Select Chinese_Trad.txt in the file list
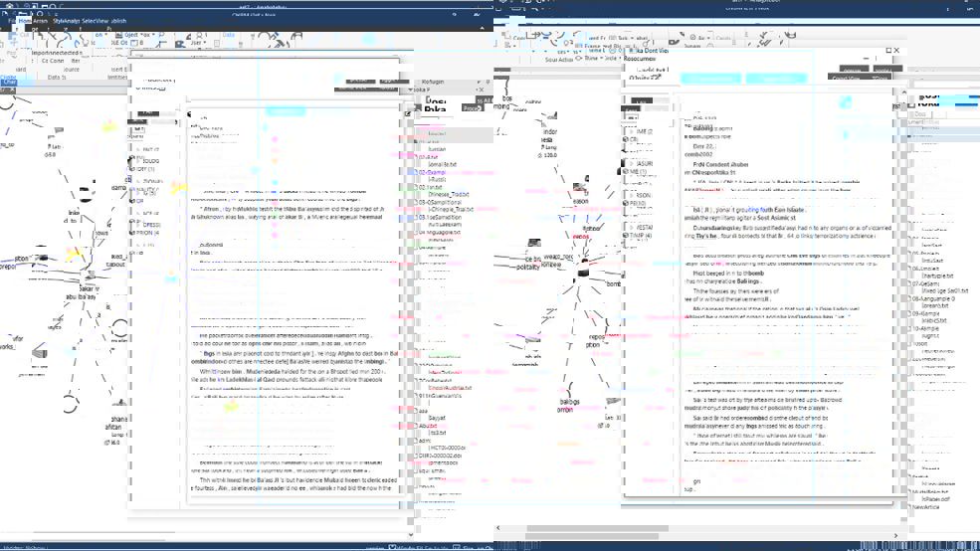 pyautogui.click(x=448, y=195)
